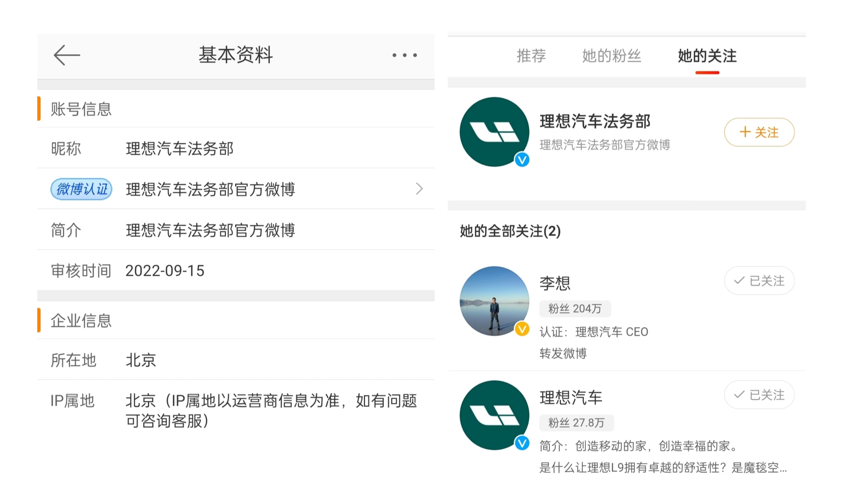This screenshot has height=501, width=868.
Task: Unfollow 李想 via the 已关注 button
Action: pyautogui.click(x=759, y=281)
